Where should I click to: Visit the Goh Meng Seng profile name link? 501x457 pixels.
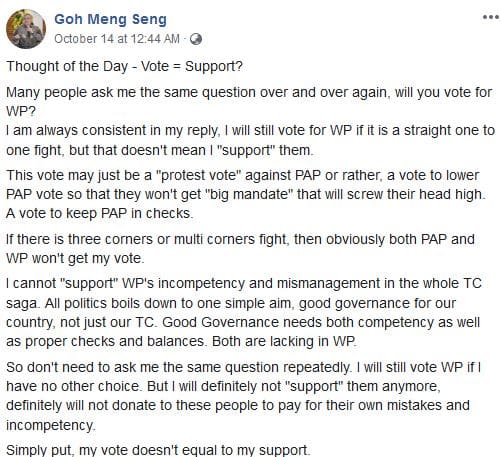point(110,19)
